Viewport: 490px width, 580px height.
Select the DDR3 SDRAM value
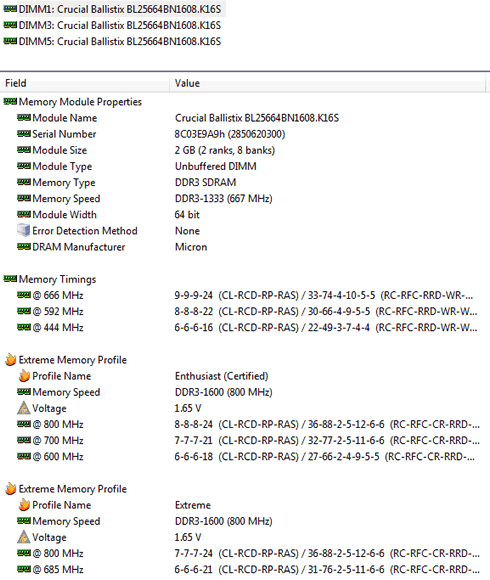[205, 182]
